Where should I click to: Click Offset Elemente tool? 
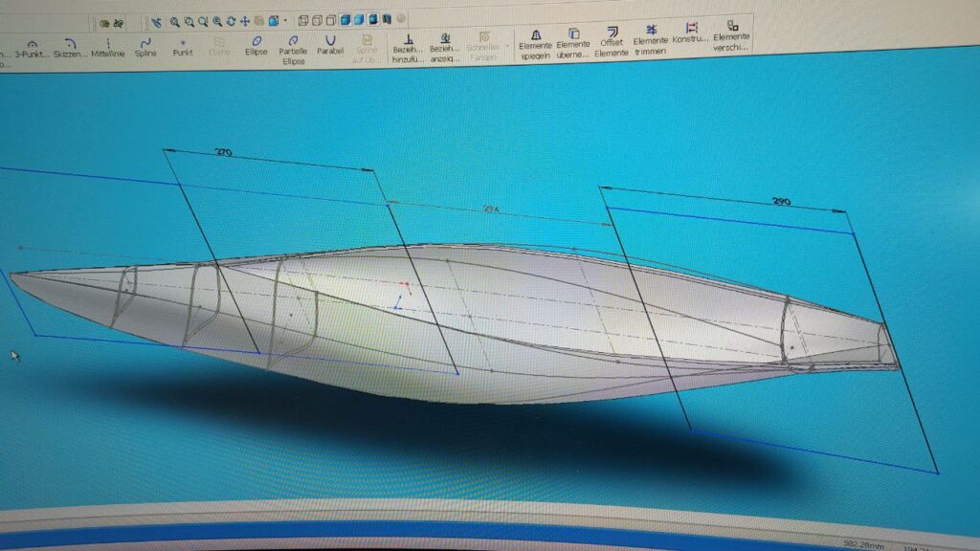pos(612,42)
